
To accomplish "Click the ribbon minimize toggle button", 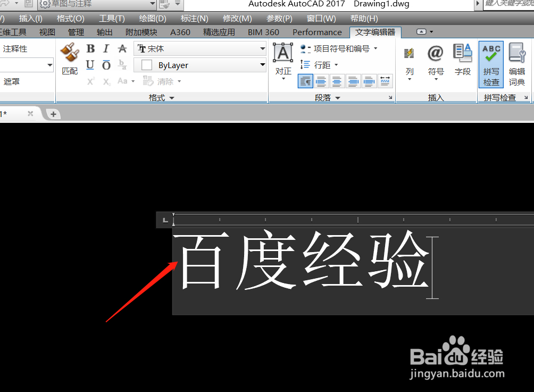I will pos(421,32).
